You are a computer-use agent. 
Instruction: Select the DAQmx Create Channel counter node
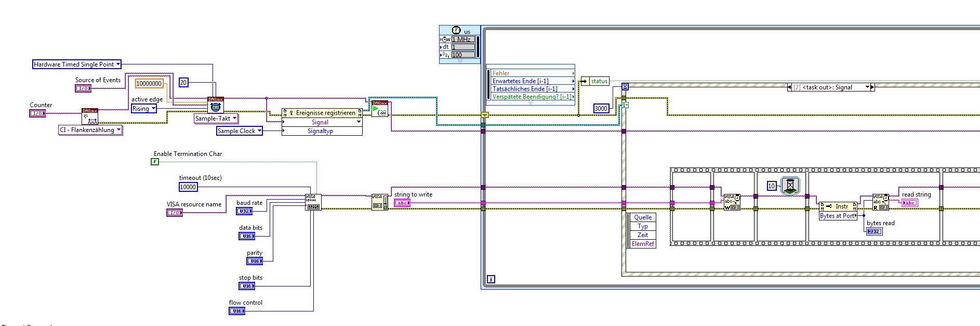(90, 115)
